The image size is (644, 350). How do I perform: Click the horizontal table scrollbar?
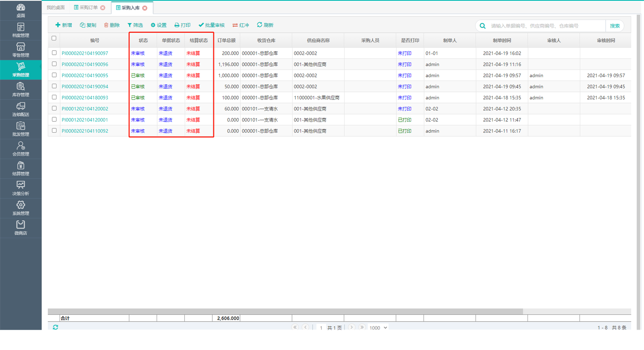[x=285, y=311]
